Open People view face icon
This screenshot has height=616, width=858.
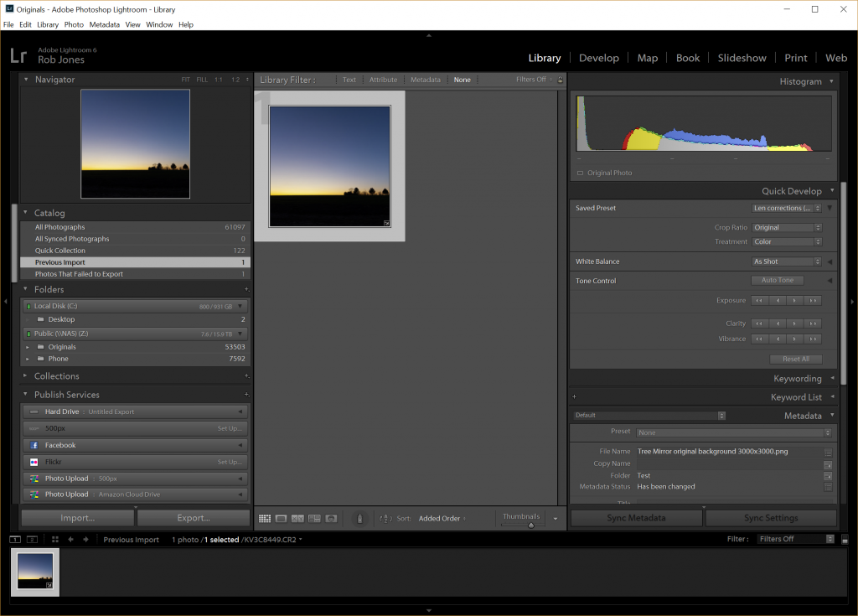(x=331, y=519)
